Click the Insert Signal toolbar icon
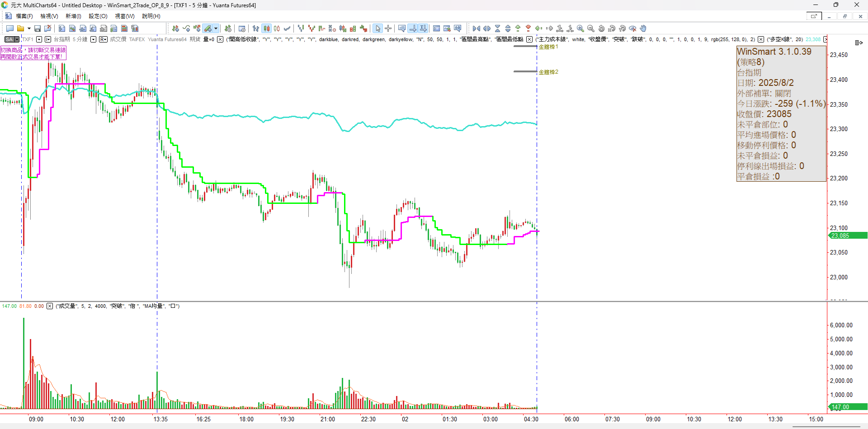 pos(197,28)
